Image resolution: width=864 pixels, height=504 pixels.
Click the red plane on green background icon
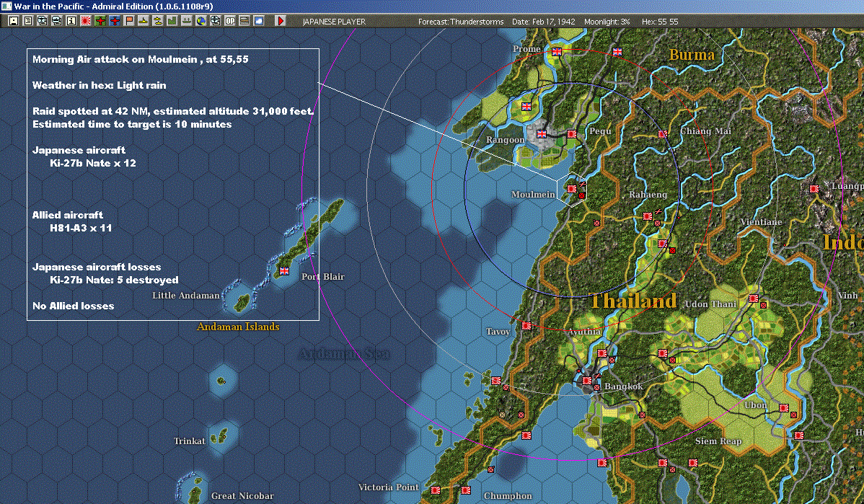(100, 21)
